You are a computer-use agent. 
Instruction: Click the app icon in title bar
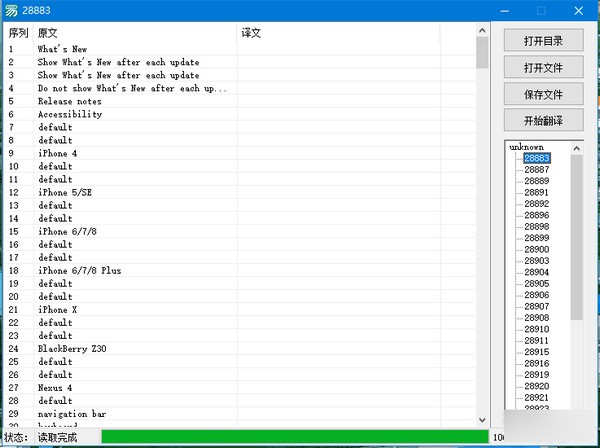pos(11,11)
